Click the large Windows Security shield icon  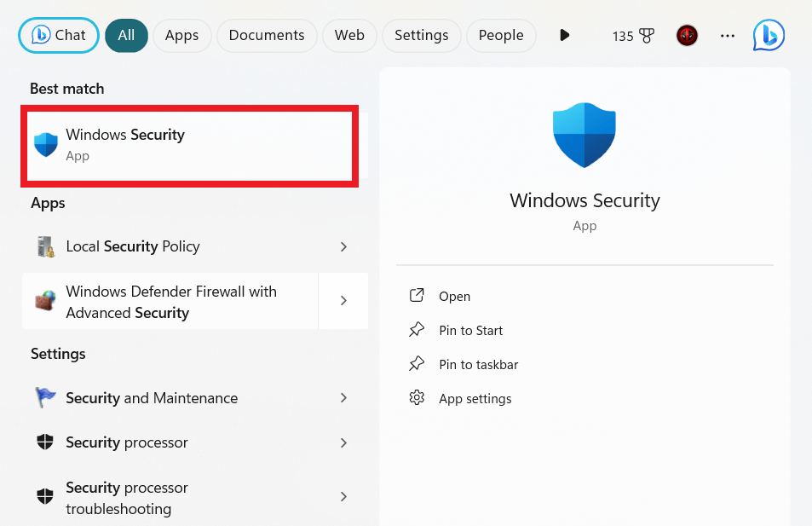coord(585,136)
